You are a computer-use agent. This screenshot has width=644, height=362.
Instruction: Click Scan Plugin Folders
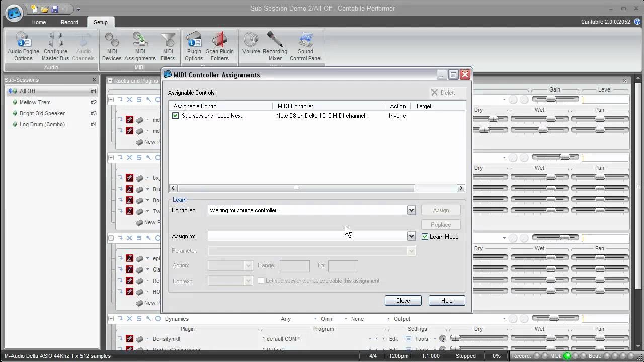click(219, 47)
